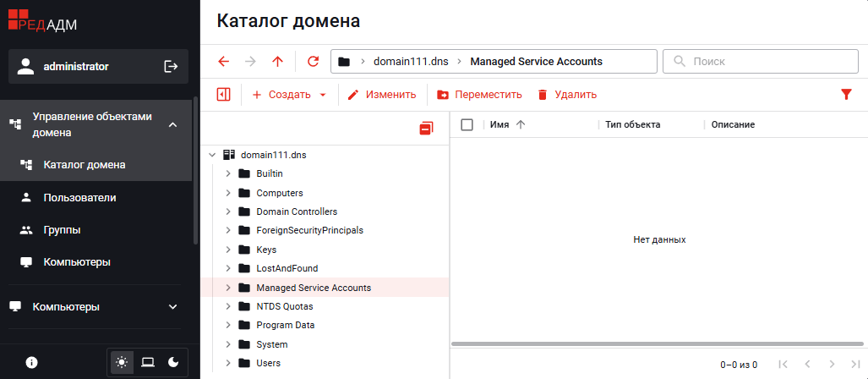Switch to light theme mode

[123, 362]
